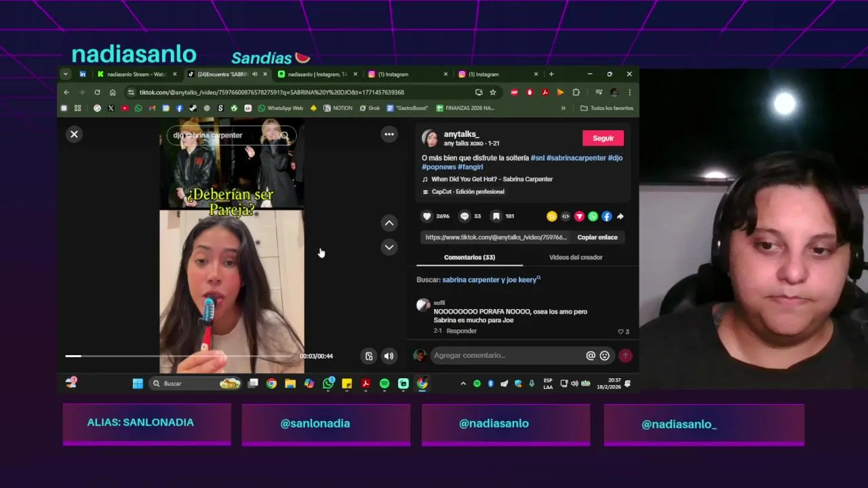
Task: Repost video with yellow repost icon
Action: click(x=552, y=216)
